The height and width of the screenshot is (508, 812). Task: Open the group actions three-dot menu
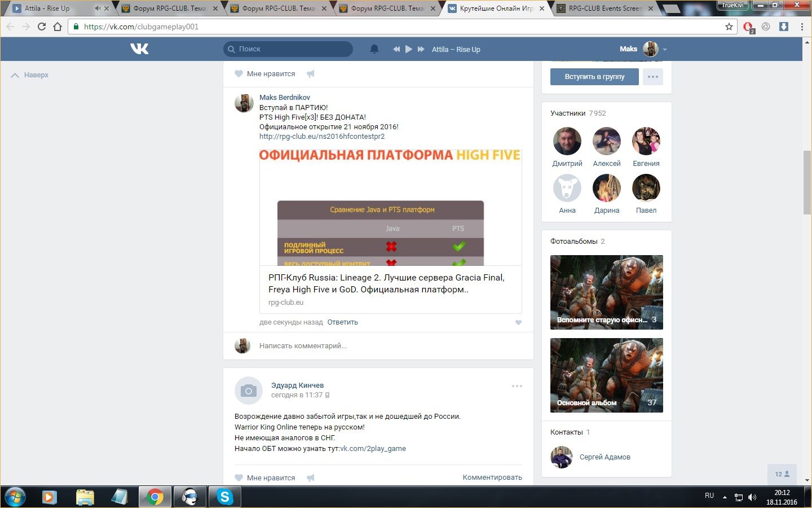653,77
